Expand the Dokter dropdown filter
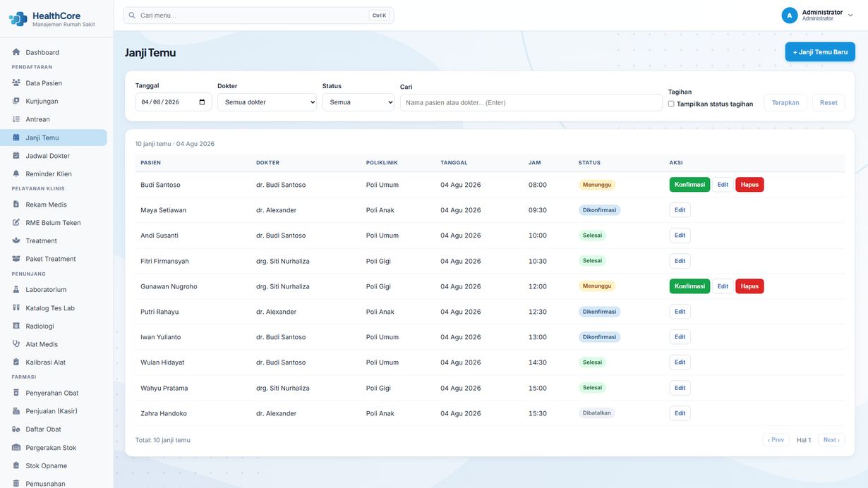 [267, 102]
